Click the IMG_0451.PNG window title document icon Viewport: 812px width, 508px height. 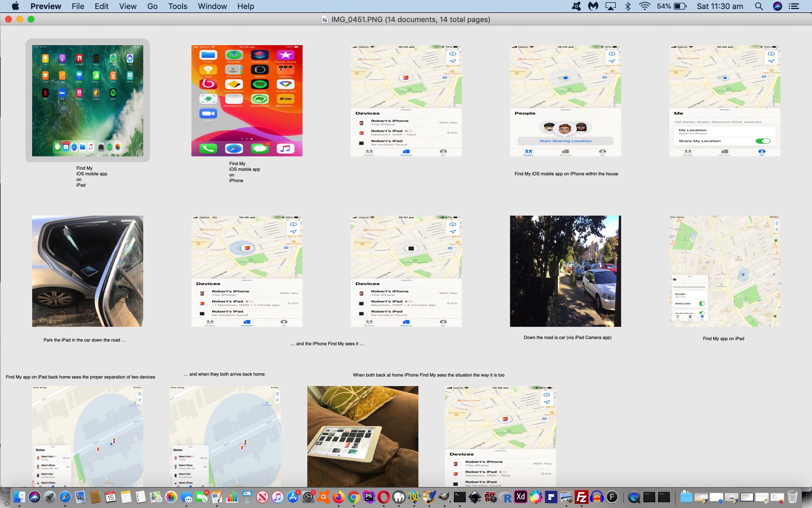(x=325, y=19)
